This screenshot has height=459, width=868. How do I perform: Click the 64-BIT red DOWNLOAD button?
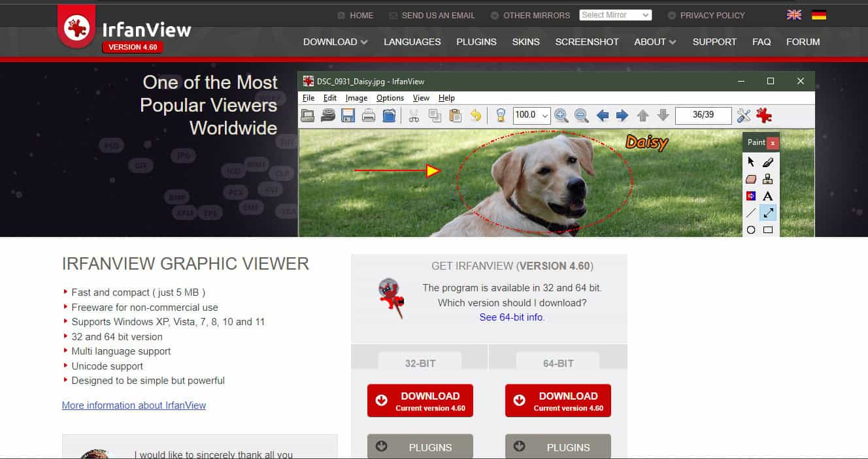coord(558,400)
